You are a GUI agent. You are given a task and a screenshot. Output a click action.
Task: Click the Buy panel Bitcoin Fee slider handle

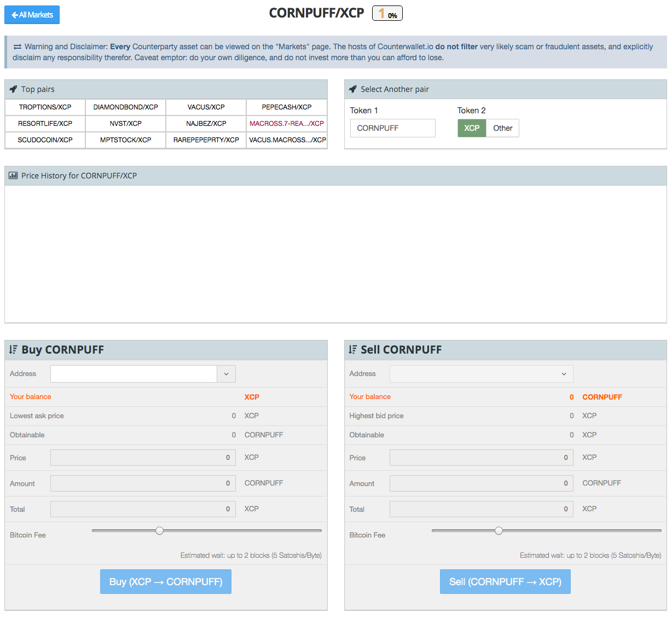pos(159,530)
